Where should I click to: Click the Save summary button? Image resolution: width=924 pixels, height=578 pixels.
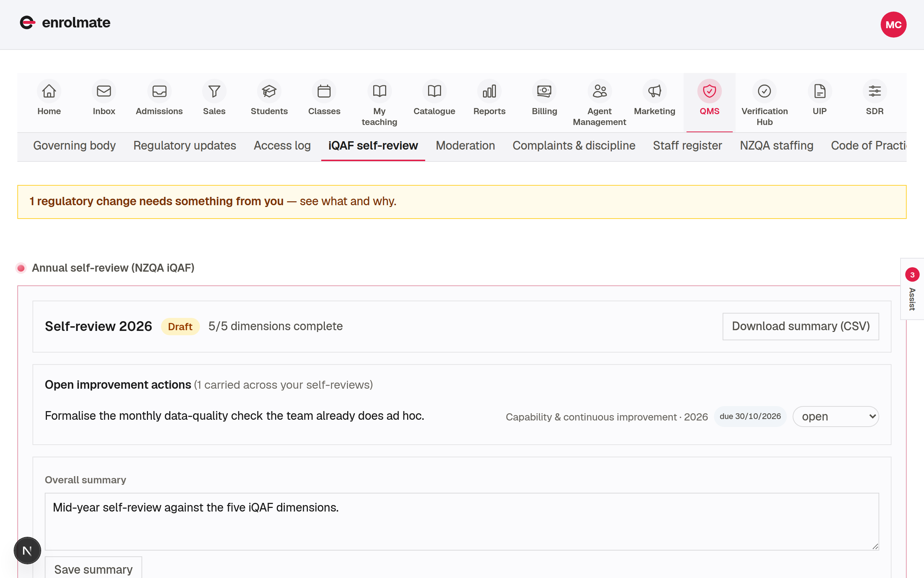click(x=93, y=569)
